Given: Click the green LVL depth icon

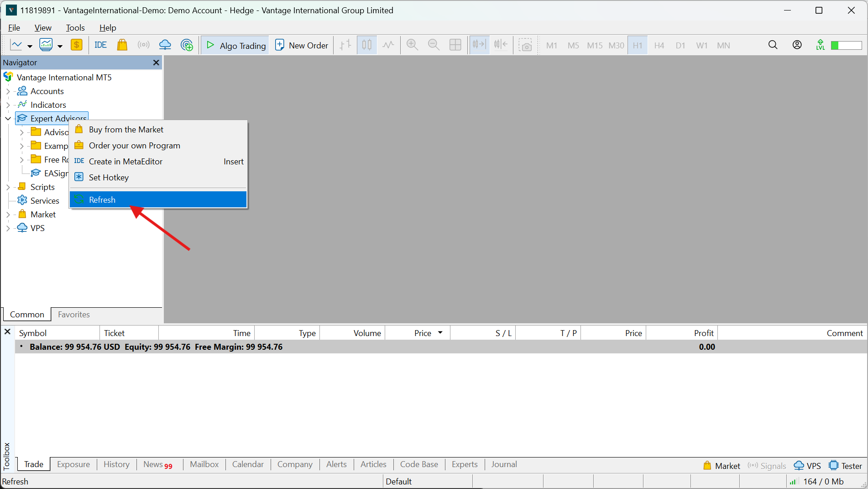Looking at the screenshot, I should 821,45.
